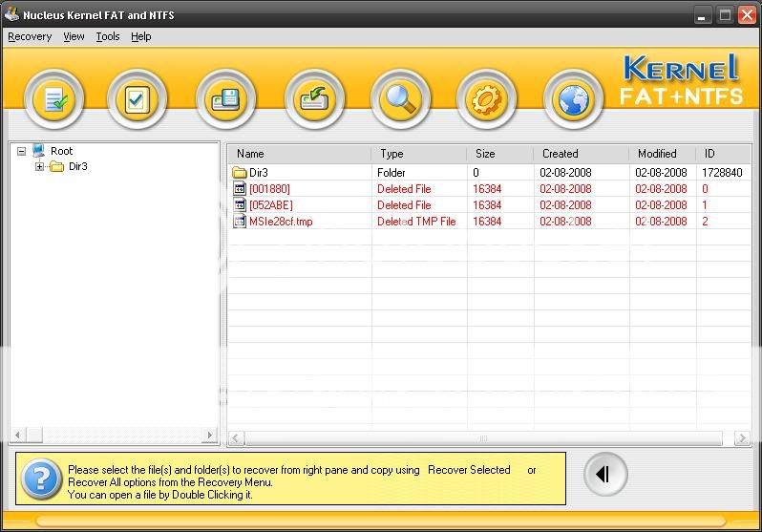Click the Back arrow round button

pos(605,474)
